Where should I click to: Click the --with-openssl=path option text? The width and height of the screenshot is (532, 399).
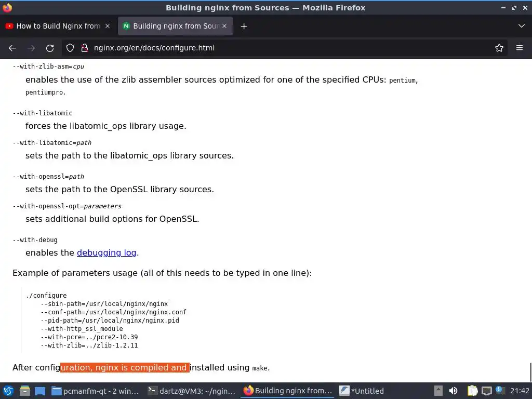tap(48, 177)
